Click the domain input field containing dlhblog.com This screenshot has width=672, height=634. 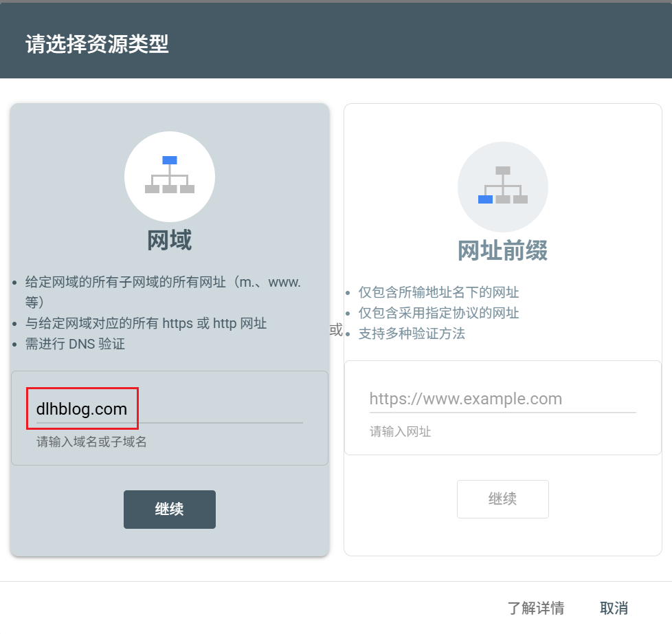169,409
